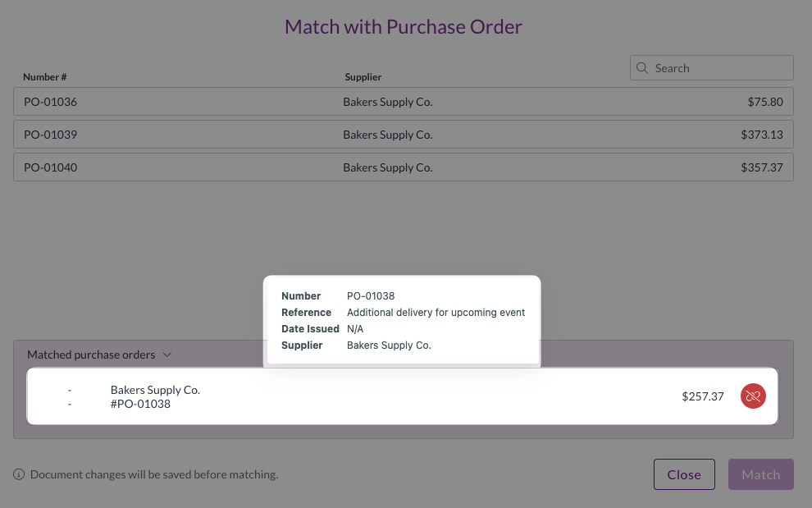Click the Matched purchase orders label
This screenshot has width=812, height=508.
coord(91,355)
